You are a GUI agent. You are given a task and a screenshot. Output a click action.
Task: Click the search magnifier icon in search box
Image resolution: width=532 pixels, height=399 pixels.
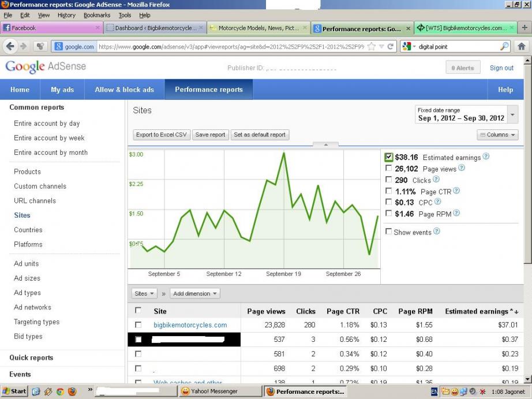click(504, 46)
